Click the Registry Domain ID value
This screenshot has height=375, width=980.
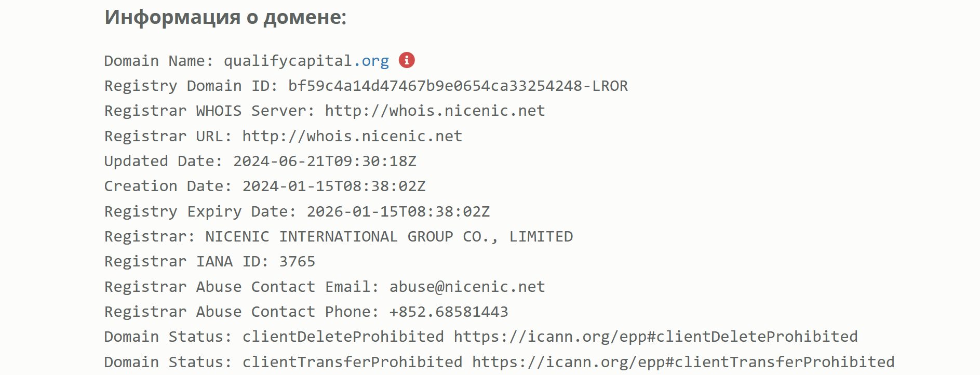pyautogui.click(x=458, y=86)
